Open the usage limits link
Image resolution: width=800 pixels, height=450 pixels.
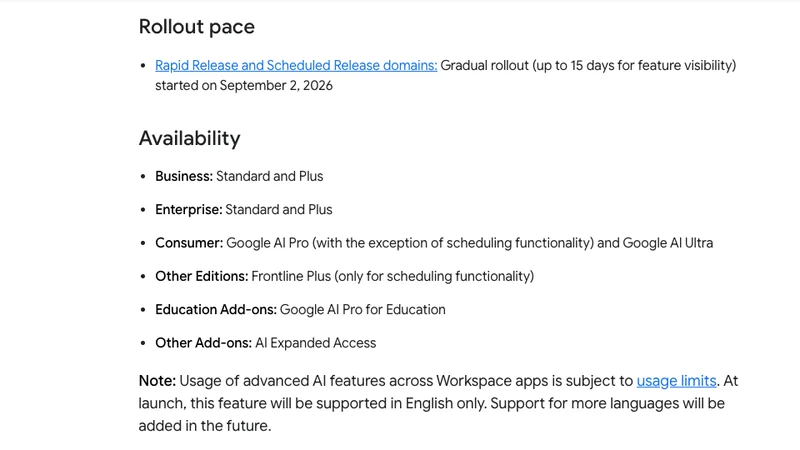click(x=676, y=381)
